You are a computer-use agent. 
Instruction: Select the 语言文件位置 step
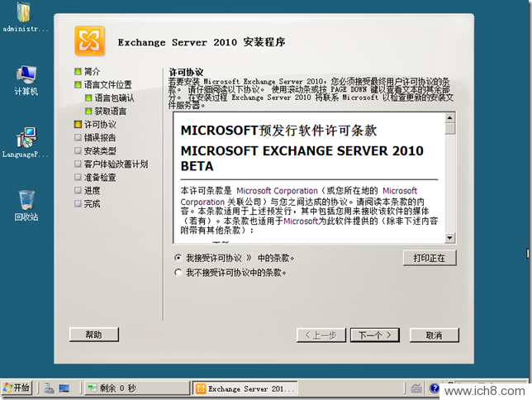point(103,84)
